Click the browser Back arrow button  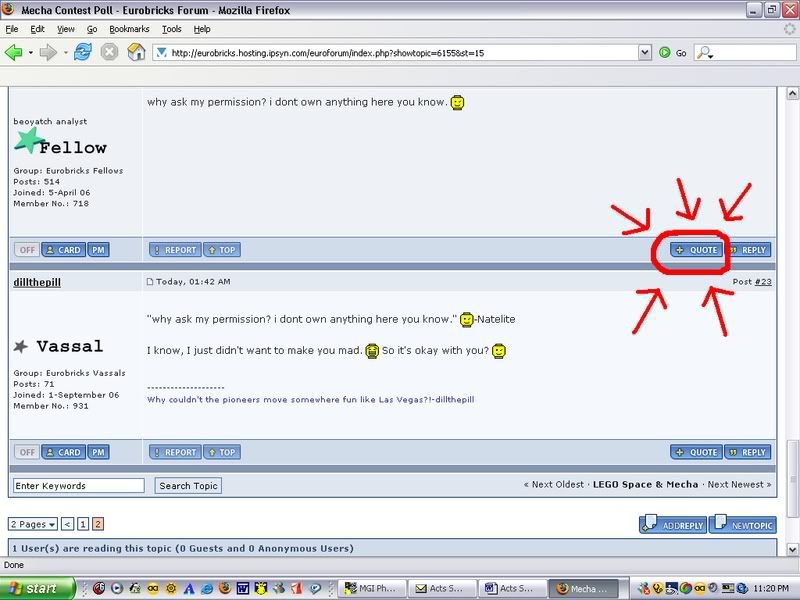pyautogui.click(x=14, y=52)
